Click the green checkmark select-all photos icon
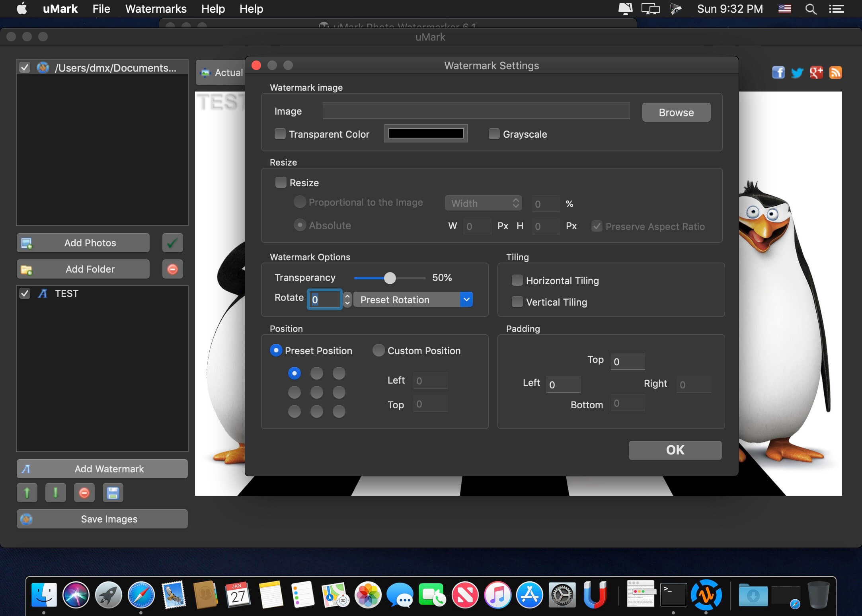Viewport: 862px width, 616px height. [x=172, y=243]
